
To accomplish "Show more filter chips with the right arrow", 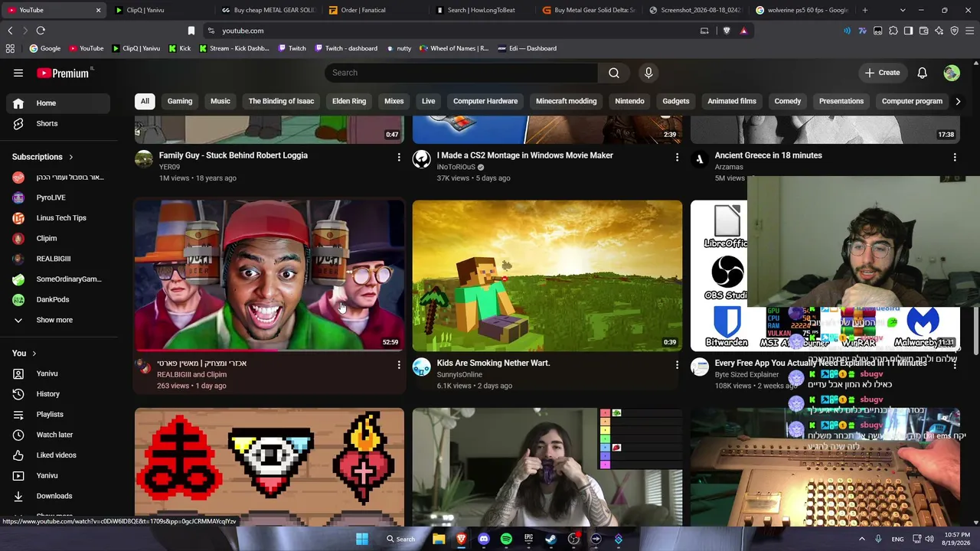I will tap(958, 101).
